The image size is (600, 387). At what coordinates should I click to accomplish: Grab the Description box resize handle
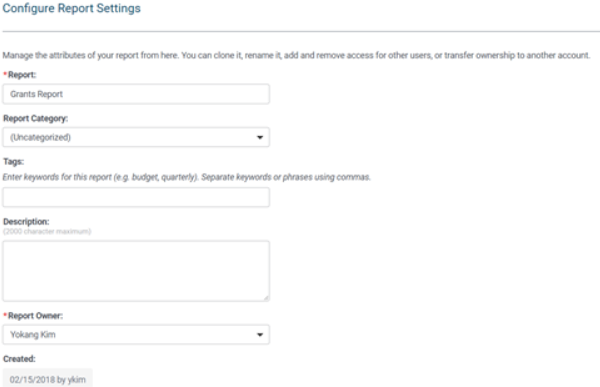[266, 297]
